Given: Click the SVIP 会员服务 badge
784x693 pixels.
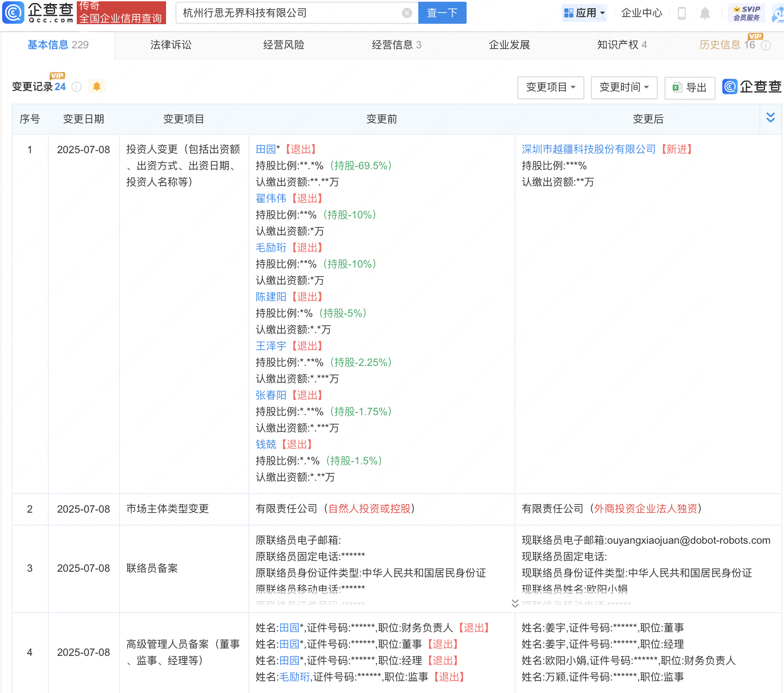Looking at the screenshot, I should (x=746, y=13).
